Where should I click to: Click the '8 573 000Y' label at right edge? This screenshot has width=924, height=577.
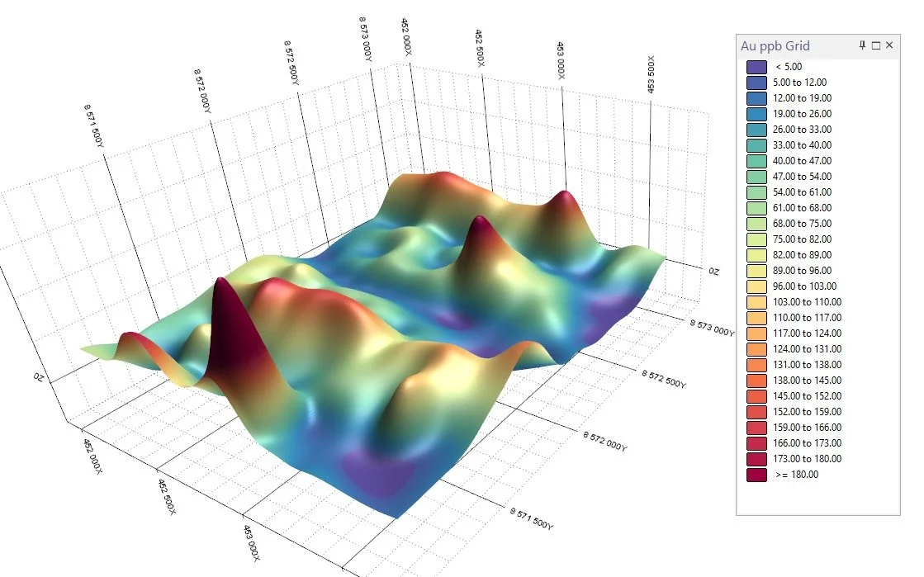(712, 328)
